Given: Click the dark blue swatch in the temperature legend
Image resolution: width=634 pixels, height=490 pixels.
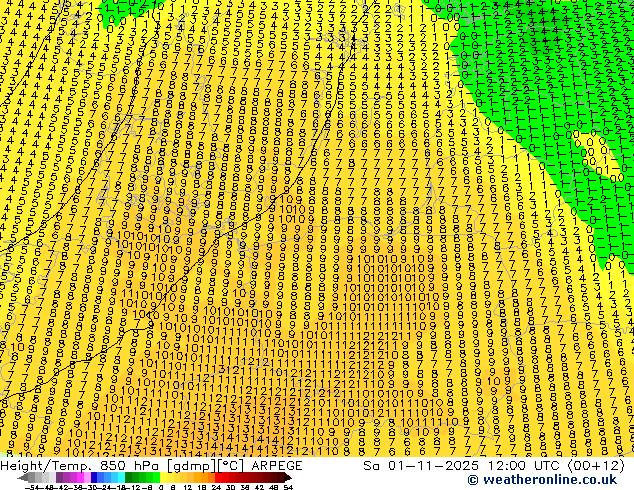Looking at the screenshot, I should [x=94, y=477].
